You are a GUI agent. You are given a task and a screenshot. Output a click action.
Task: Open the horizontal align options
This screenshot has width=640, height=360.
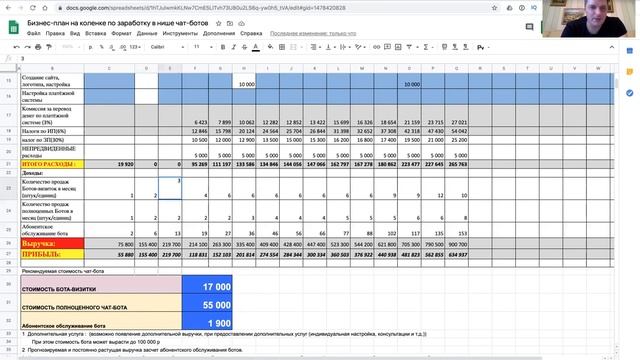315,47
